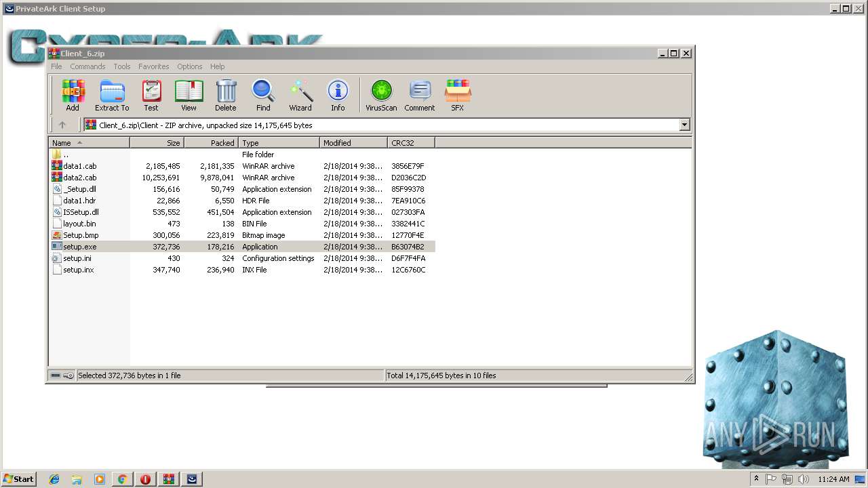The width and height of the screenshot is (868, 488).
Task: Click the Start button
Action: click(x=19, y=479)
